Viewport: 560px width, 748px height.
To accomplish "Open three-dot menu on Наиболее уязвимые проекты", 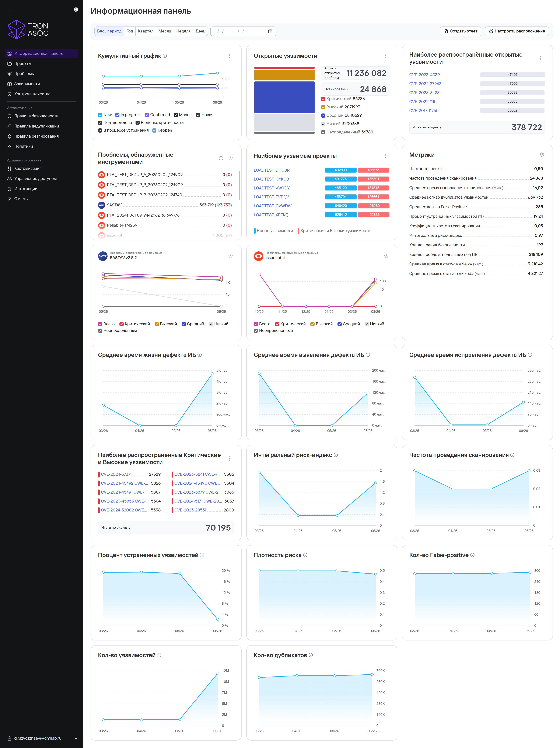I will [385, 156].
